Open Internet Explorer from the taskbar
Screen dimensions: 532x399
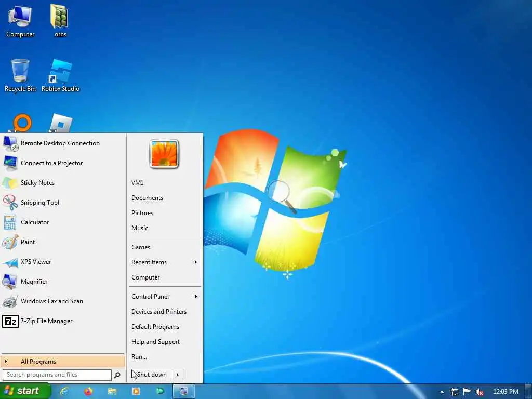64,392
